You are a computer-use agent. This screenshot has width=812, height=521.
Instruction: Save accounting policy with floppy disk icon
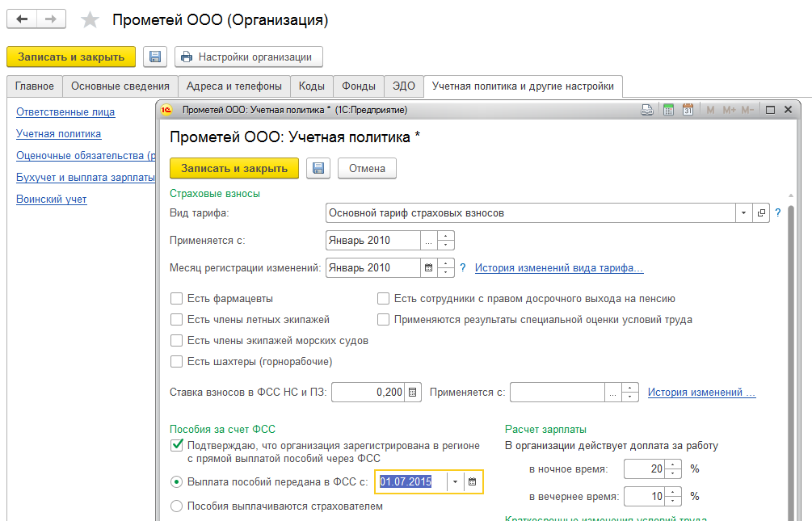tap(318, 168)
